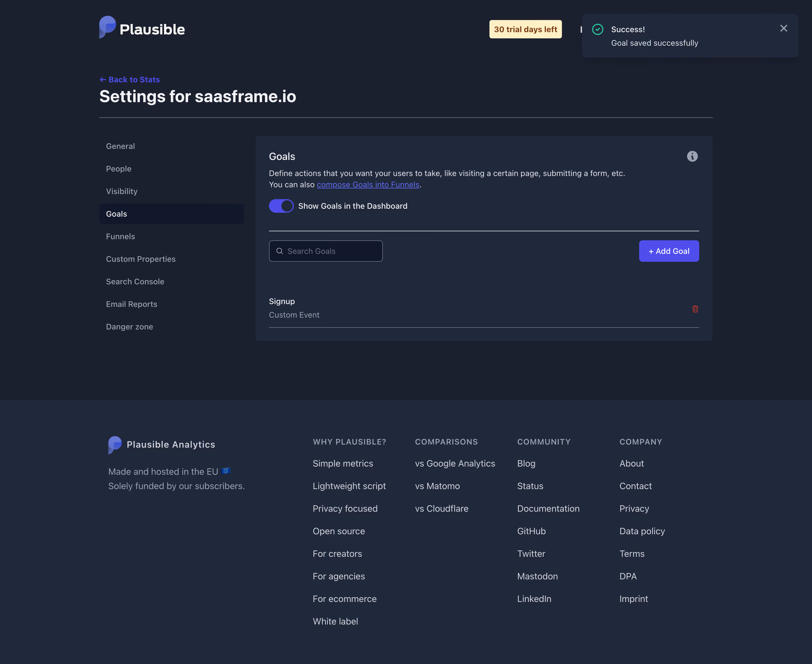Open GitHub footer link
The width and height of the screenshot is (812, 664).
point(531,531)
